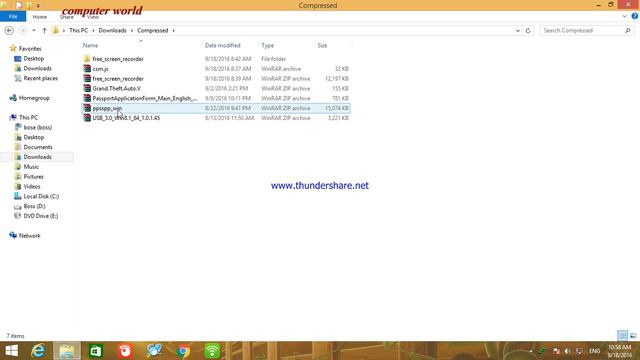Click ENG language indicator in tray

594,351
